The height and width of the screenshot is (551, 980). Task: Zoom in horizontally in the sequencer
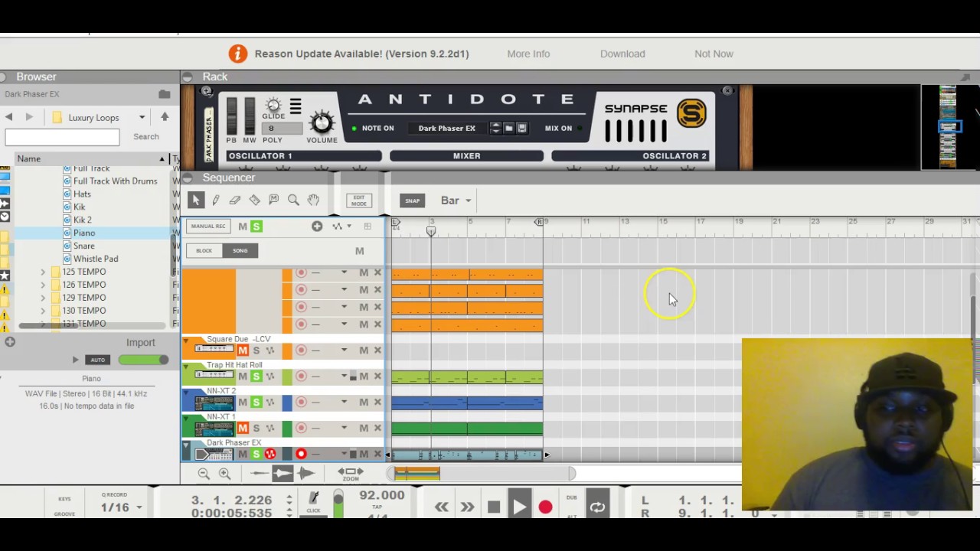(x=224, y=474)
